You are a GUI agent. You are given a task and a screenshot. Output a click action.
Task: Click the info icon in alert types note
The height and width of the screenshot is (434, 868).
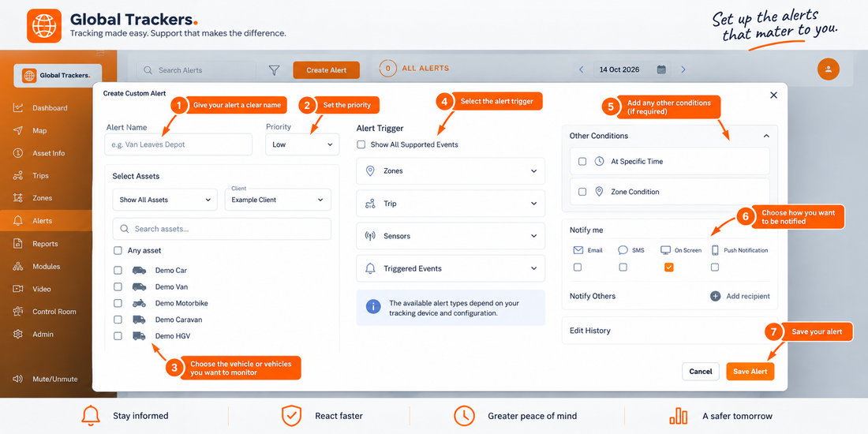pyautogui.click(x=374, y=307)
